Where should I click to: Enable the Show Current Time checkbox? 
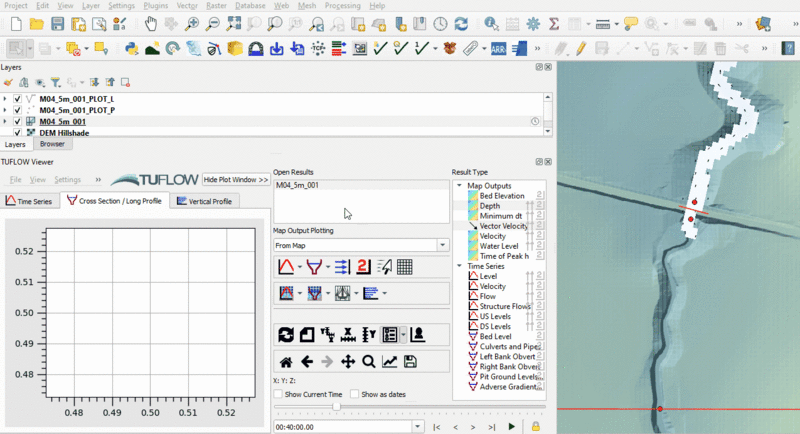(280, 395)
